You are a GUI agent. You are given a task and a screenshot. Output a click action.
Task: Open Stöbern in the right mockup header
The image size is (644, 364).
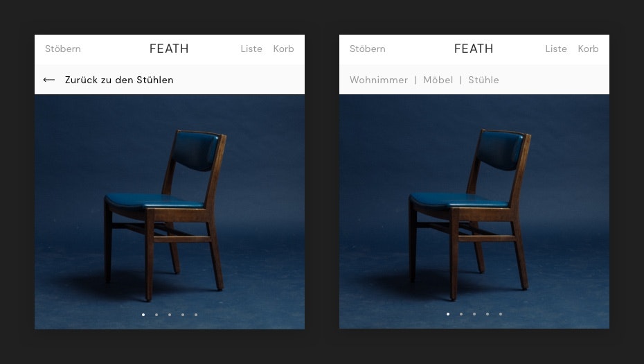368,49
